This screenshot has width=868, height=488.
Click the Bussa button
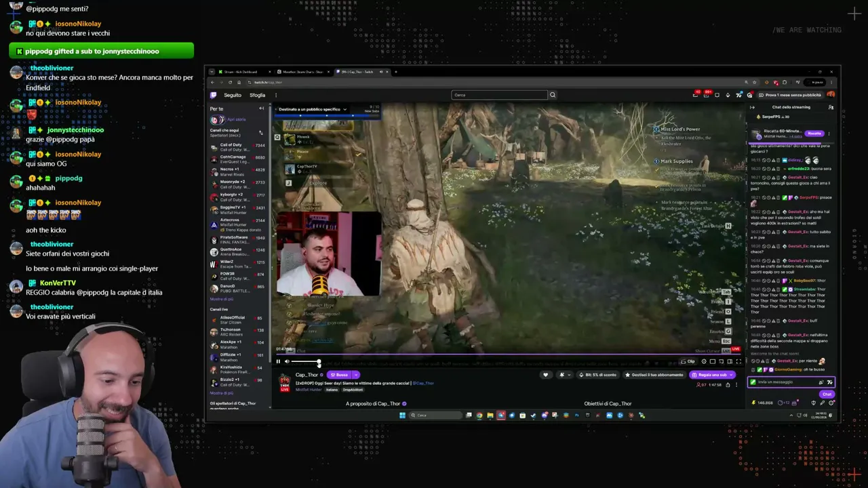(339, 375)
